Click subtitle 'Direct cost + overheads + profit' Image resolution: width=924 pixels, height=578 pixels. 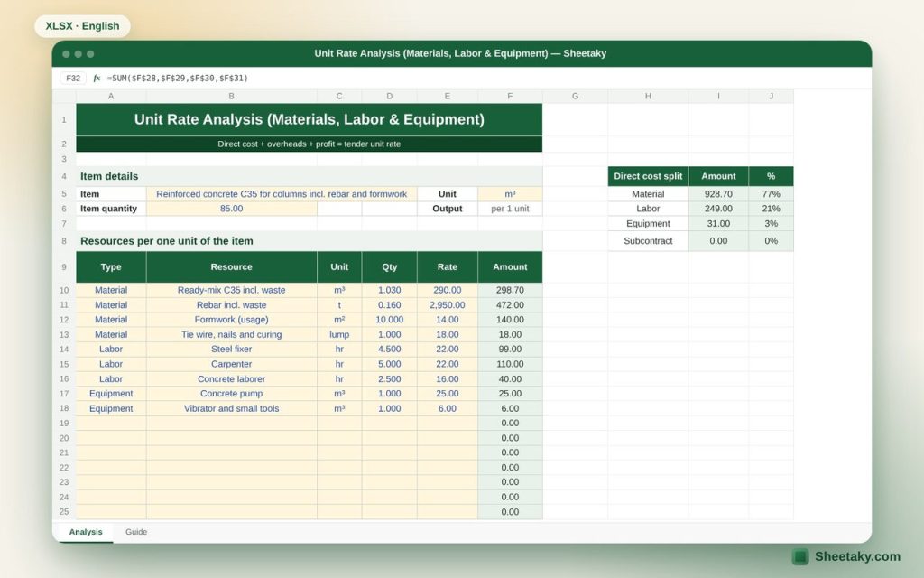[309, 144]
